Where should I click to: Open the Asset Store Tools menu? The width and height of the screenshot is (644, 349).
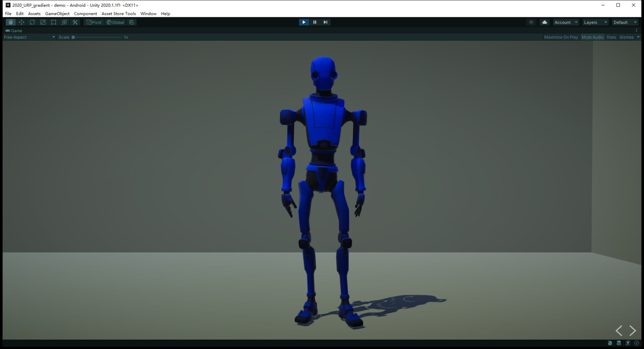[x=118, y=14]
